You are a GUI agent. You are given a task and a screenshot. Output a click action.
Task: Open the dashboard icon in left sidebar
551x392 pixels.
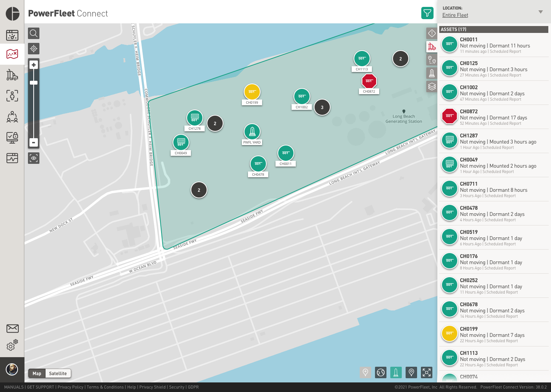point(12,35)
